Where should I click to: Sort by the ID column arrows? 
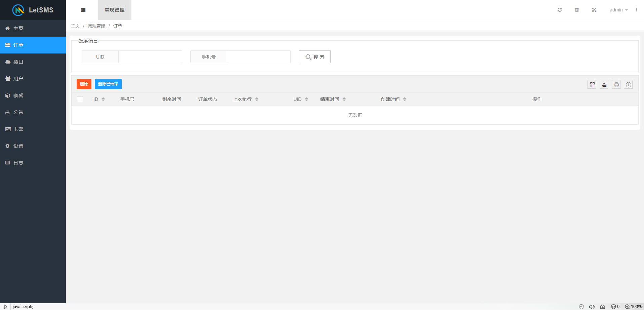[x=103, y=99]
